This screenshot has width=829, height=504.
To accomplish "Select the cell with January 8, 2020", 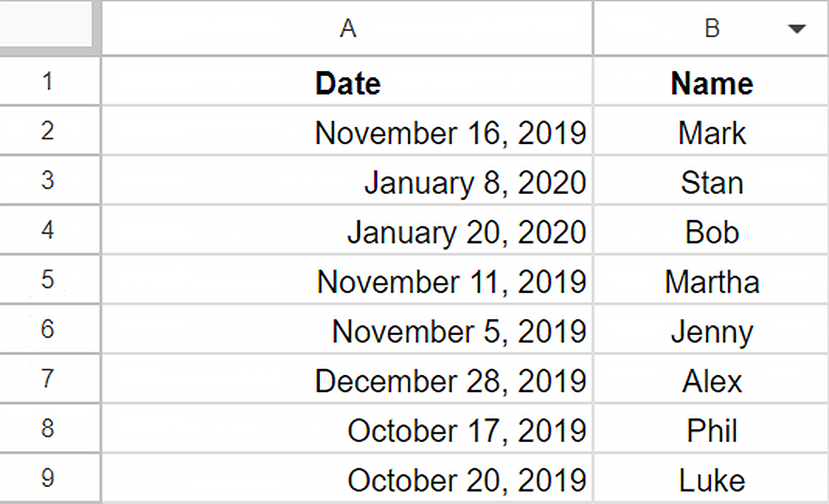I will click(347, 180).
